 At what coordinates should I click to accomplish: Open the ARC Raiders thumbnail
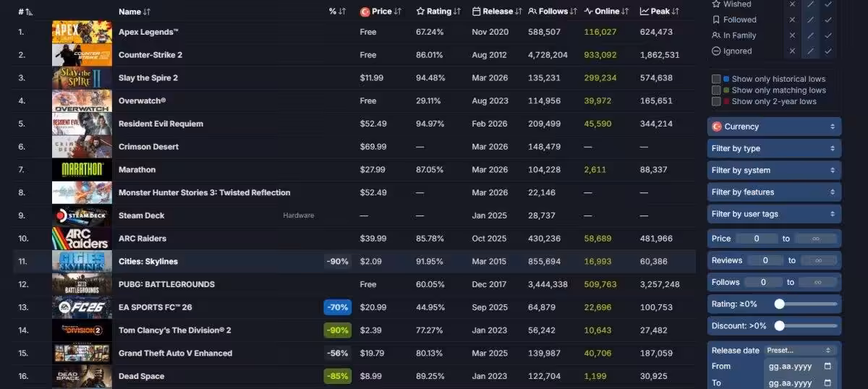click(x=82, y=239)
